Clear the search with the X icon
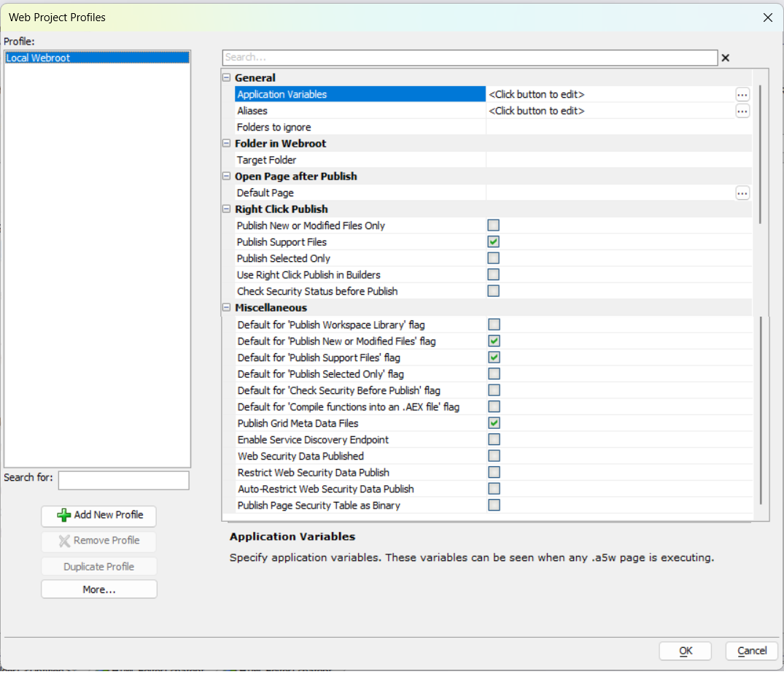This screenshot has height=677, width=784. [x=725, y=58]
